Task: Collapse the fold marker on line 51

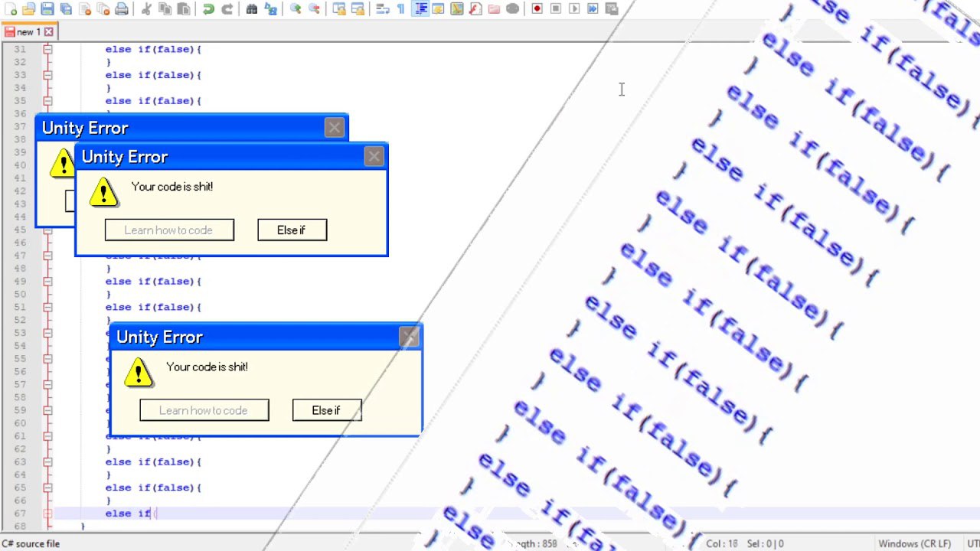Action: coord(47,307)
